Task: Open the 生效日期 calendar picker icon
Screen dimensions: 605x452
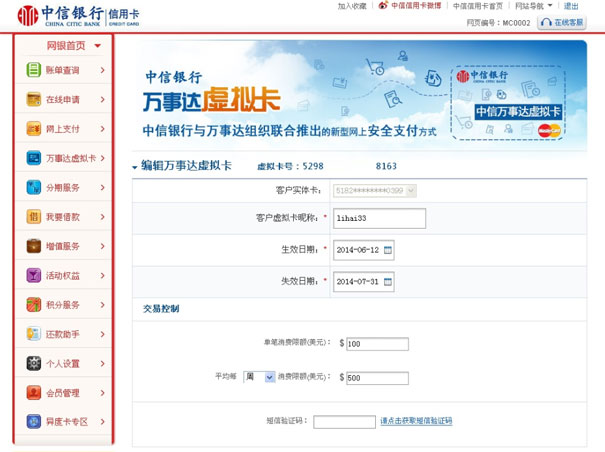Action: point(388,249)
